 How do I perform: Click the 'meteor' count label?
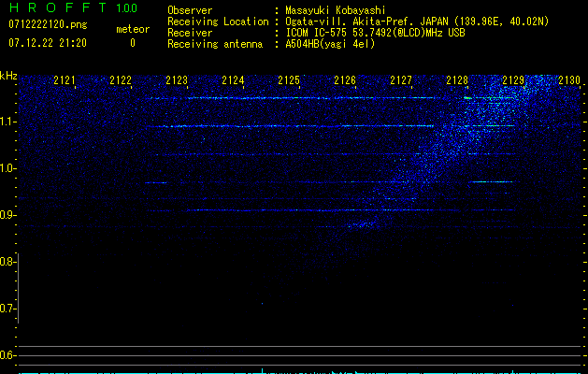click(x=133, y=29)
